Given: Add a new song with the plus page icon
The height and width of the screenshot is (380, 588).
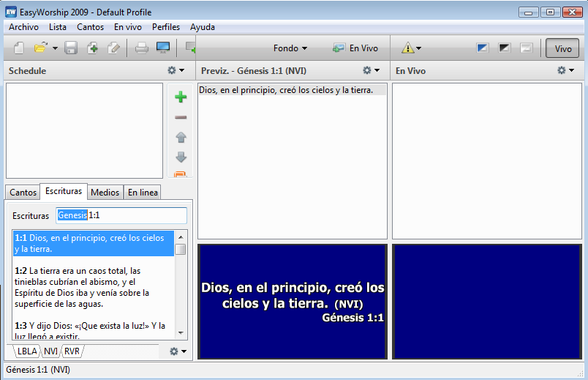Looking at the screenshot, I should pos(93,48).
